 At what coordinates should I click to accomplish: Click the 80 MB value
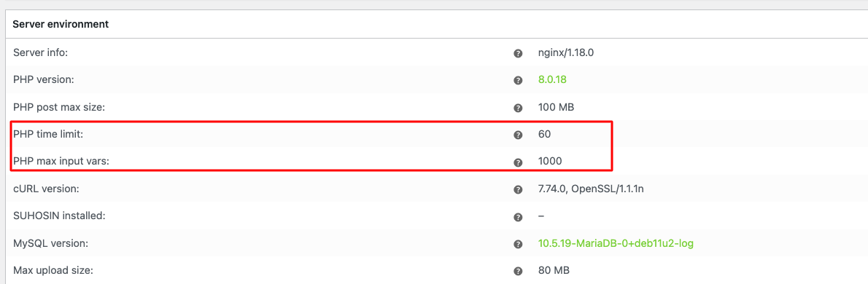point(554,271)
